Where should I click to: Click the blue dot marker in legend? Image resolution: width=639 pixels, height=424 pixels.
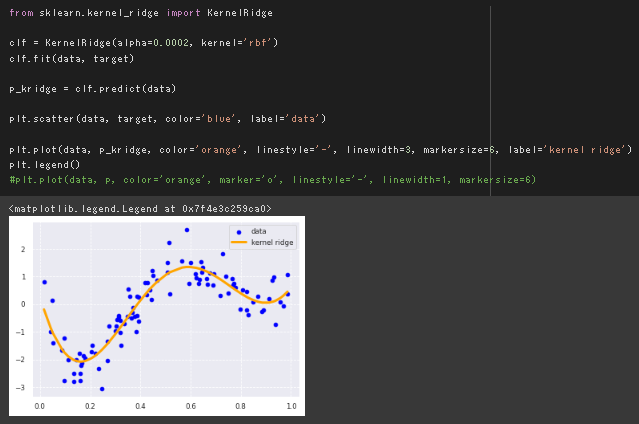tap(239, 232)
